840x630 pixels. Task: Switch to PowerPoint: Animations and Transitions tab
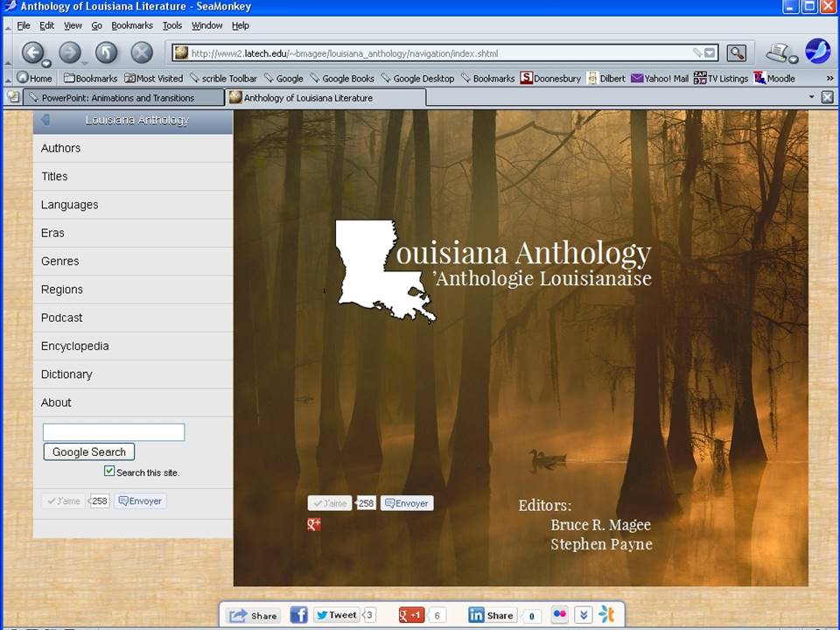coord(118,98)
